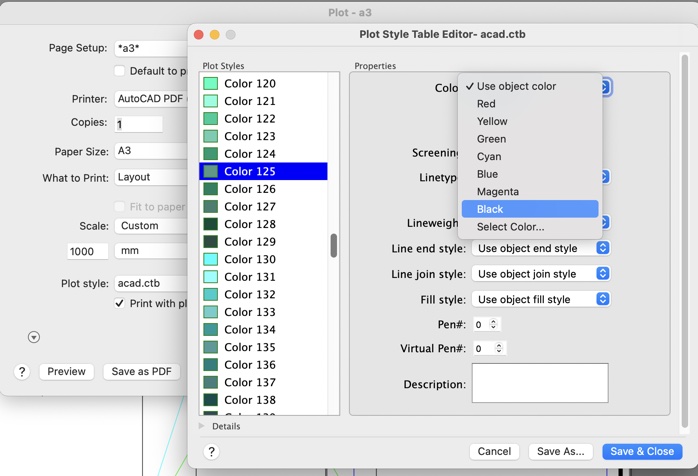Open the Line end style dropdown
The height and width of the screenshot is (476, 698).
pyautogui.click(x=541, y=248)
